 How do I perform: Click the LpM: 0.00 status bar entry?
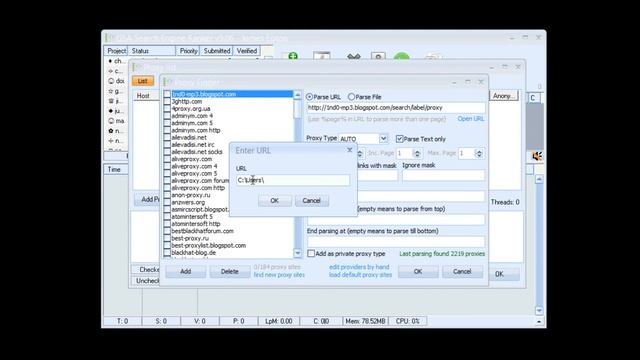279,321
